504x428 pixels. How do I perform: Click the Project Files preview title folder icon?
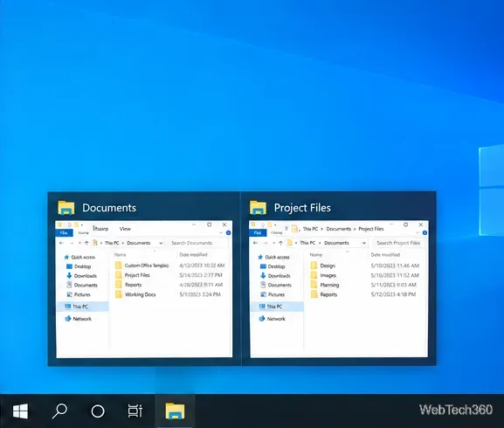pyautogui.click(x=258, y=208)
